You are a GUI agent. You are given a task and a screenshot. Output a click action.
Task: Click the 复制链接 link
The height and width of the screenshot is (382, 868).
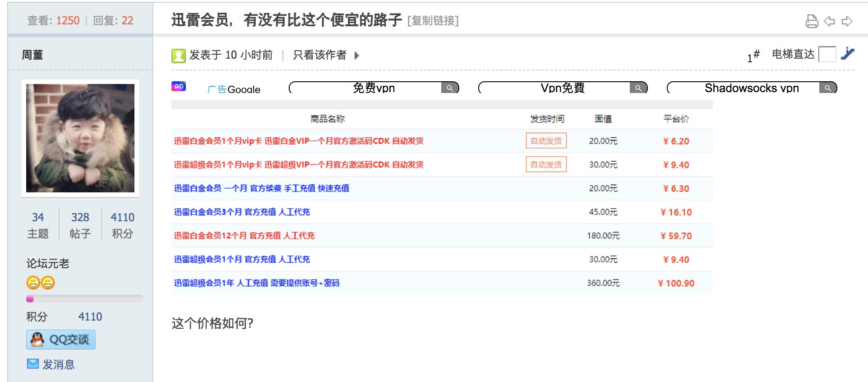[x=433, y=21]
